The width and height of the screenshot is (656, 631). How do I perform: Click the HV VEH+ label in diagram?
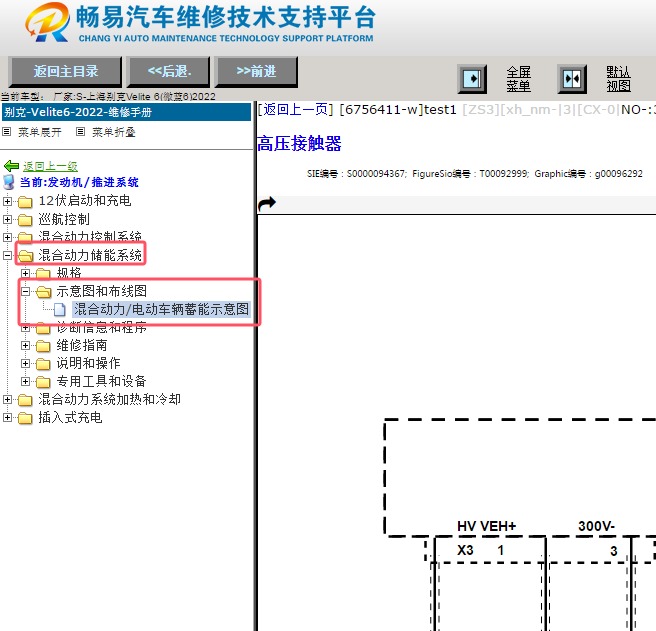487,526
